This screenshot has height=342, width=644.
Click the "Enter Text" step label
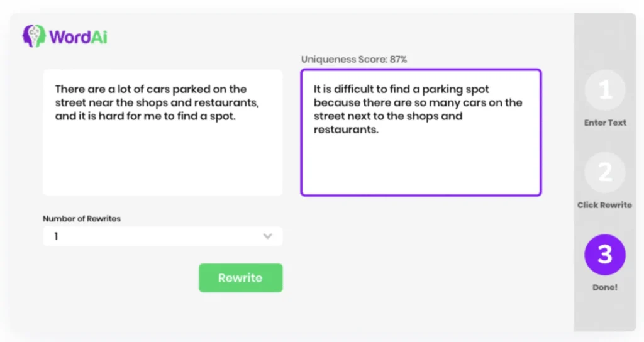[604, 123]
